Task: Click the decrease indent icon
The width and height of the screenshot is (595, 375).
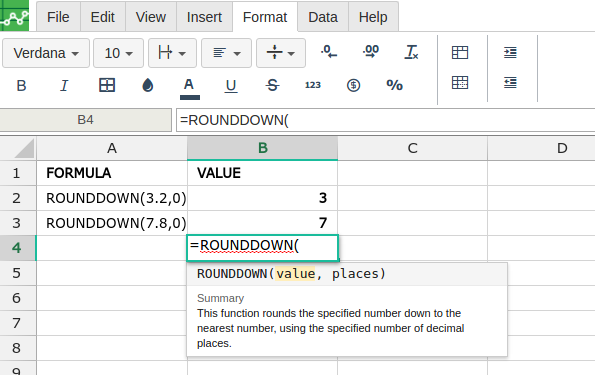Action: tap(510, 82)
